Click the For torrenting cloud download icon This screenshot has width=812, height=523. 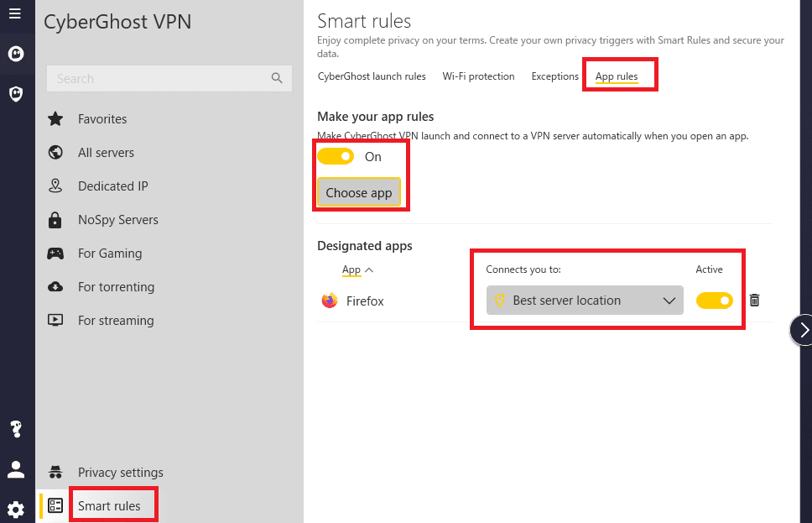coord(55,286)
